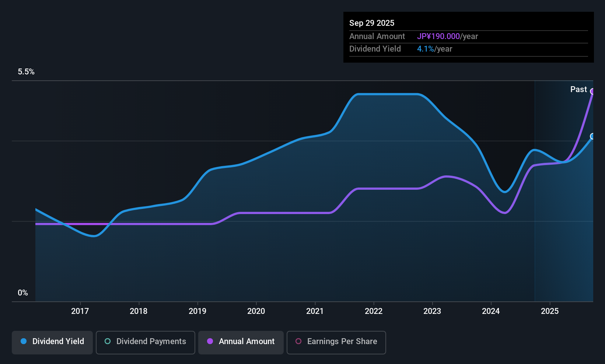Screen dimensions: 605x364
Task: Toggle the Annual Amount series
Action: pos(241,343)
